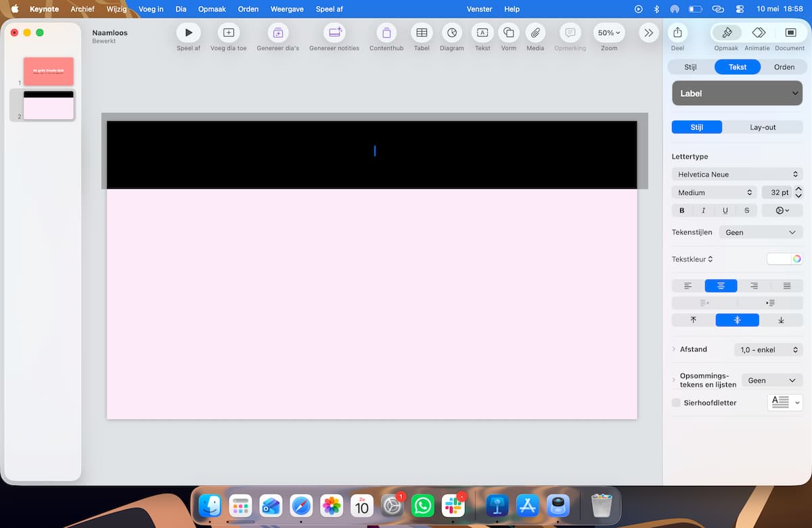Open Document inspector panel
Viewport: 812px width, 528px height.
790,32
